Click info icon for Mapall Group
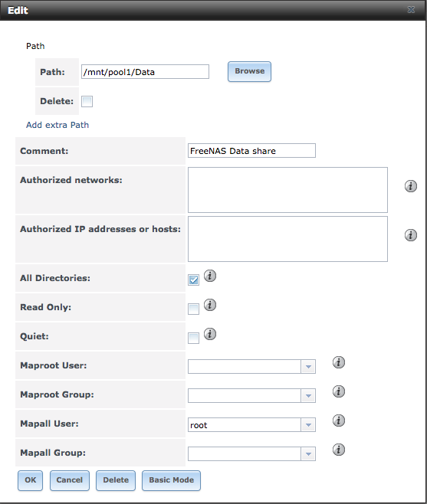Screen dimensions: 427x504 click(339, 450)
